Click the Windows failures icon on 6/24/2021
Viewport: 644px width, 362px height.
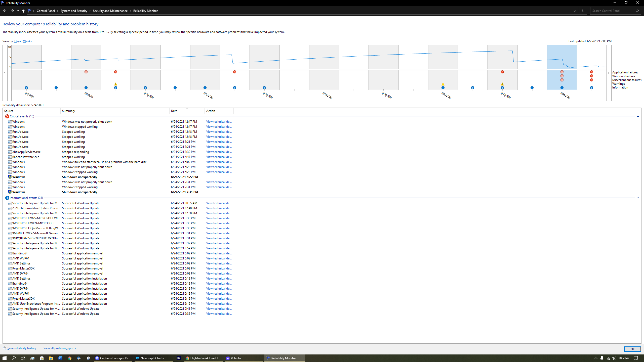tap(562, 76)
